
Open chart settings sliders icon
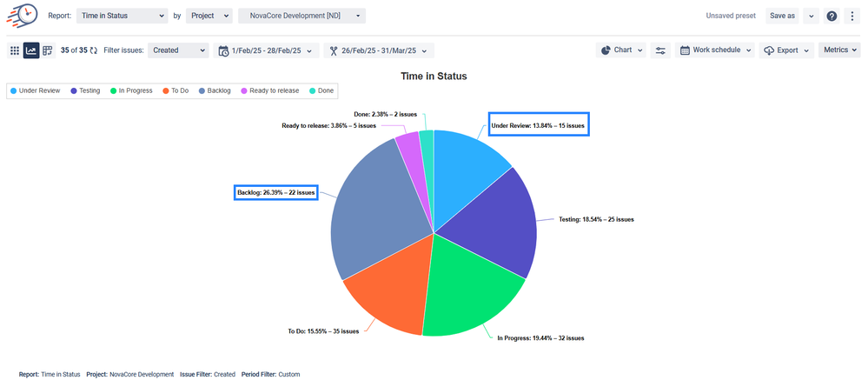tap(660, 50)
